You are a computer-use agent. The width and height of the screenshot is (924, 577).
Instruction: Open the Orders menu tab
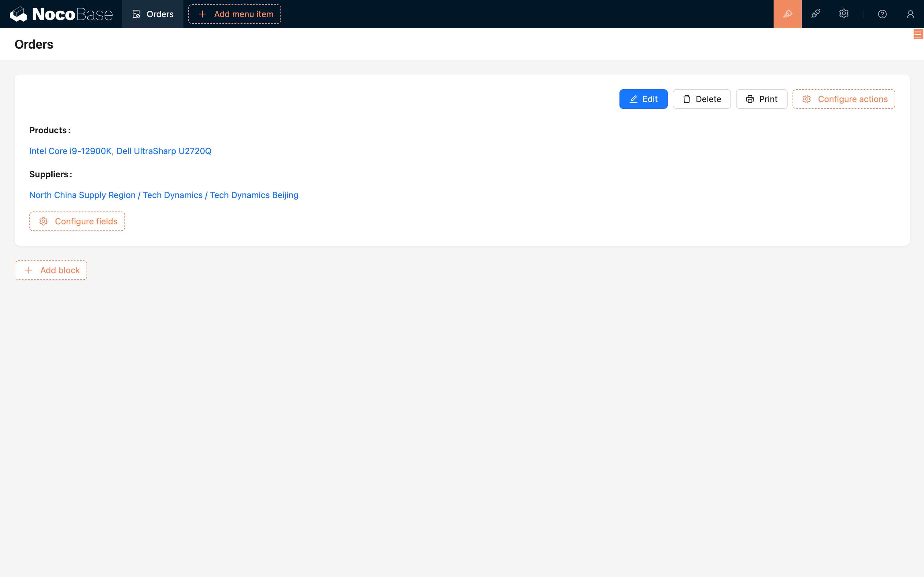(153, 14)
